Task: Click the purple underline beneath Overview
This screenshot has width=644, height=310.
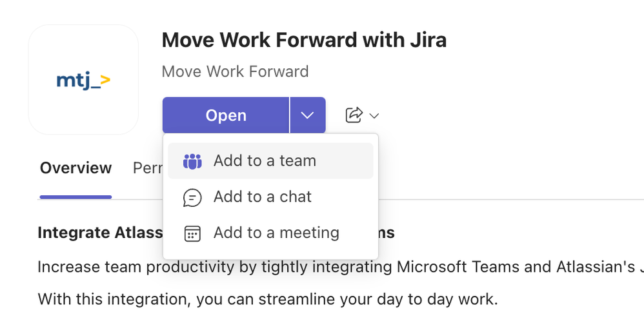Action: point(75,197)
